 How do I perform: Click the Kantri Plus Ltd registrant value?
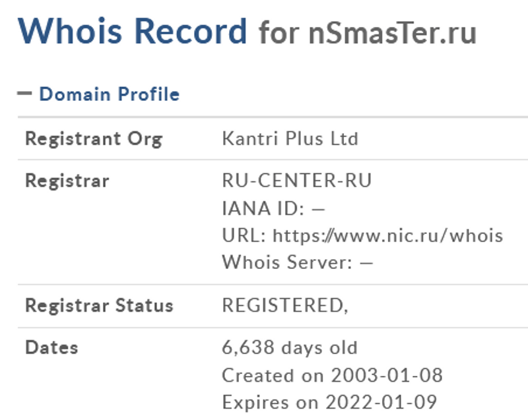pos(290,139)
